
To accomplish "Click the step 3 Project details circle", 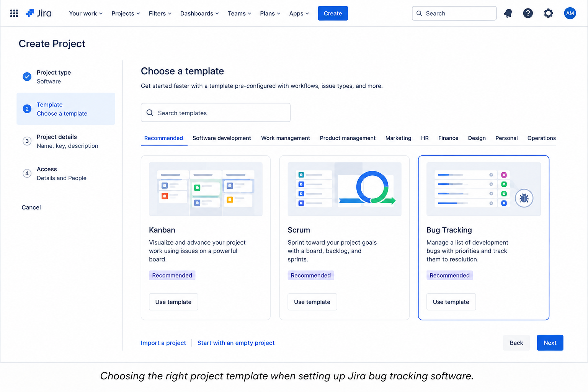I will (27, 141).
